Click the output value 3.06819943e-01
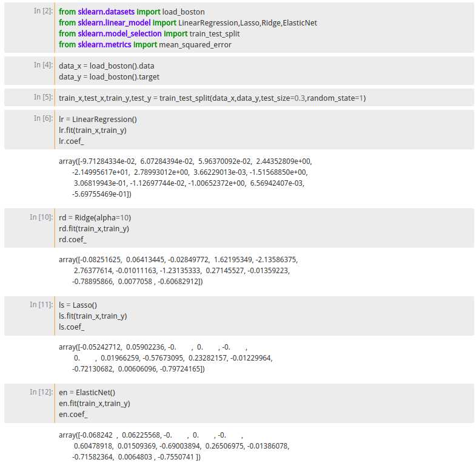Image resolution: width=476 pixels, height=468 pixels. coord(100,183)
